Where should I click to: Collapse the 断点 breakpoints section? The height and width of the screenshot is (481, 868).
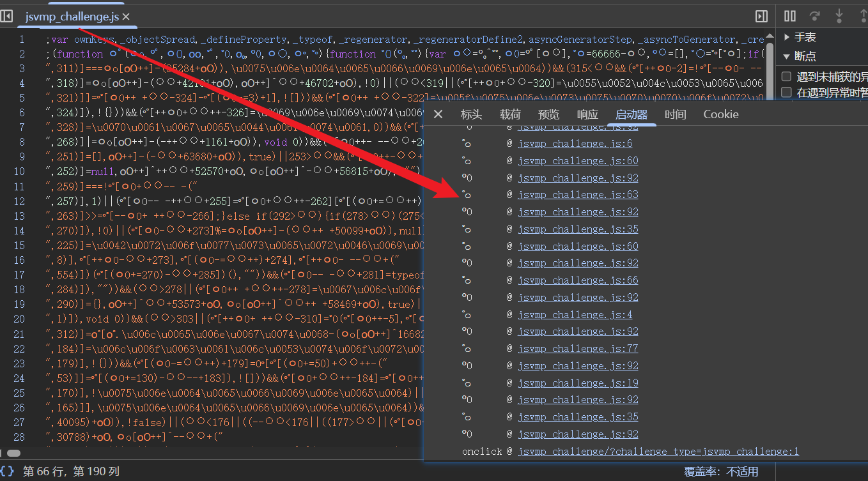tap(800, 56)
